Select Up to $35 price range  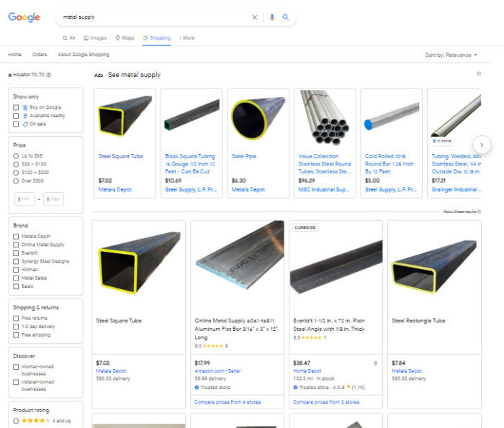(16, 156)
